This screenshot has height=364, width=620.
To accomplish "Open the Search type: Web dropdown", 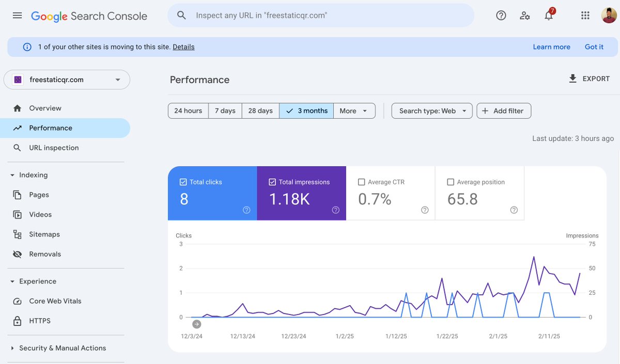I will point(432,111).
